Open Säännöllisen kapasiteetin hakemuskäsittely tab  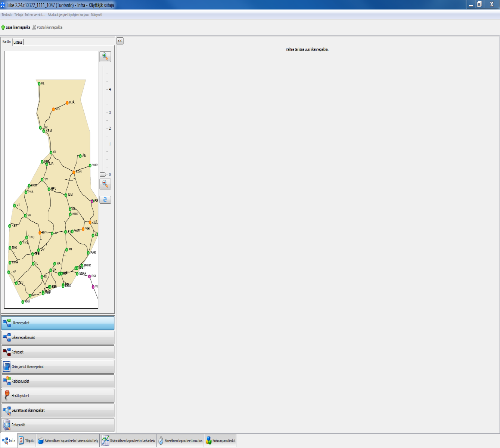point(68,441)
